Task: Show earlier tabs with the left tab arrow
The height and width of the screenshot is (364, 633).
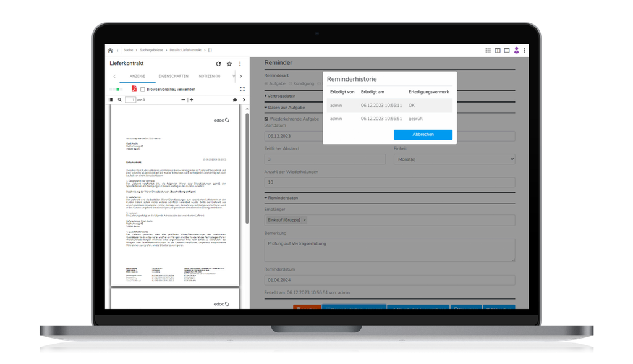Action: click(114, 76)
